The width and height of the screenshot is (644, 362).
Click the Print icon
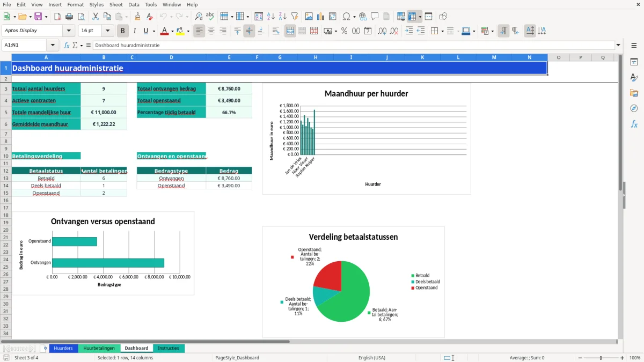click(69, 17)
